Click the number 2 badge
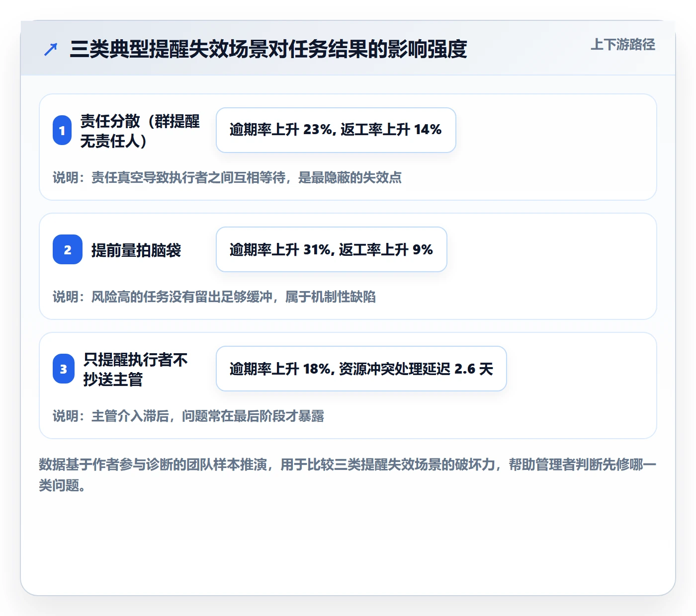This screenshot has width=696, height=616. coord(68,249)
